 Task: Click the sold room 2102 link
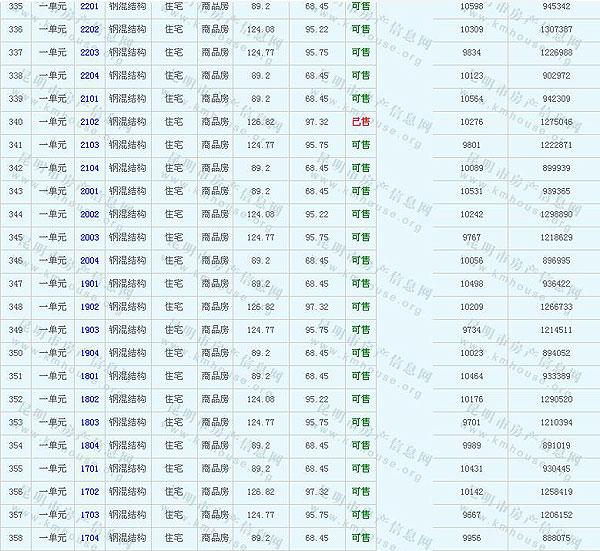pos(89,122)
